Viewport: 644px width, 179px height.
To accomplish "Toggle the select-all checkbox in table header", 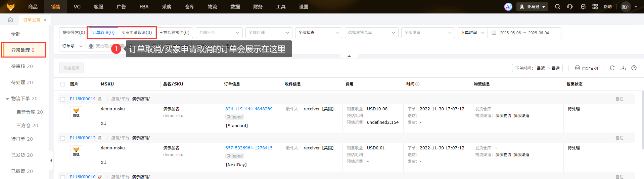I will tap(63, 84).
